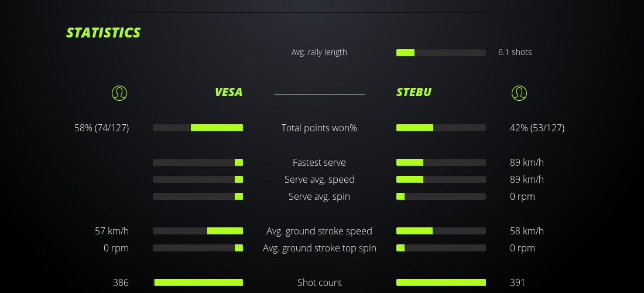Viewport: 644px width, 293px height.
Task: Click STEBU's Fastest serve bar
Action: click(441, 162)
